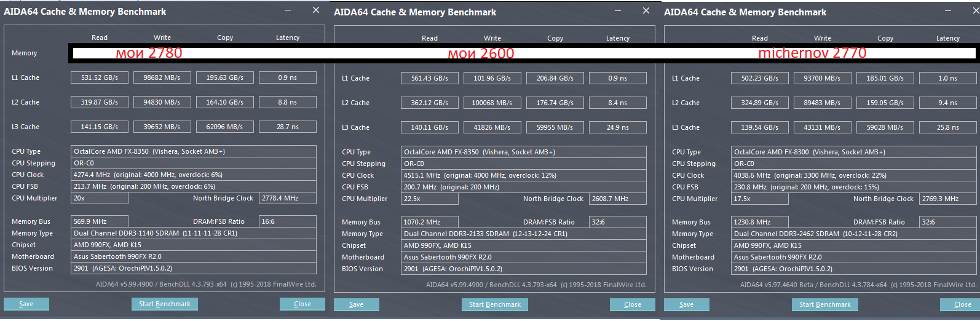Click the CPU Clock field showing 4515.1 MHz

(524, 175)
